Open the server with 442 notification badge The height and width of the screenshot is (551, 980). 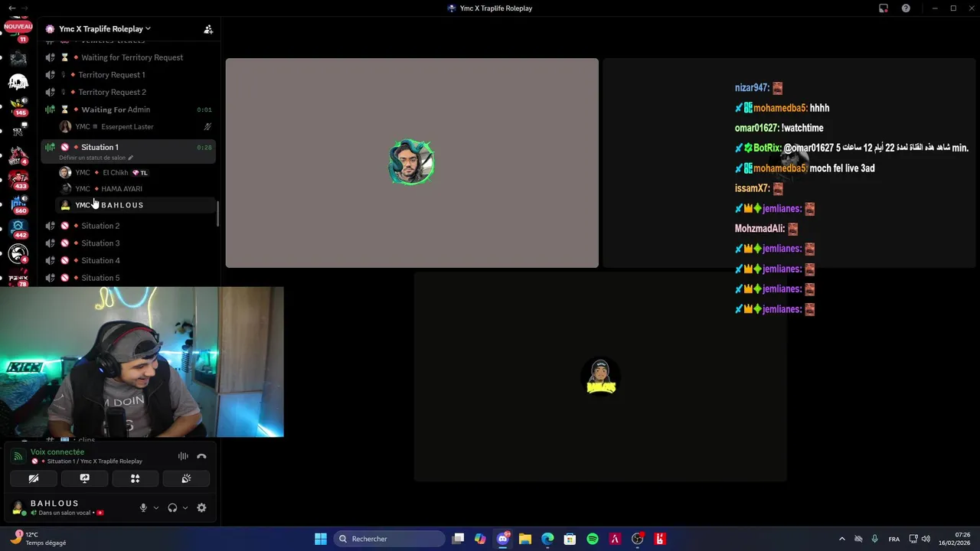pos(19,228)
